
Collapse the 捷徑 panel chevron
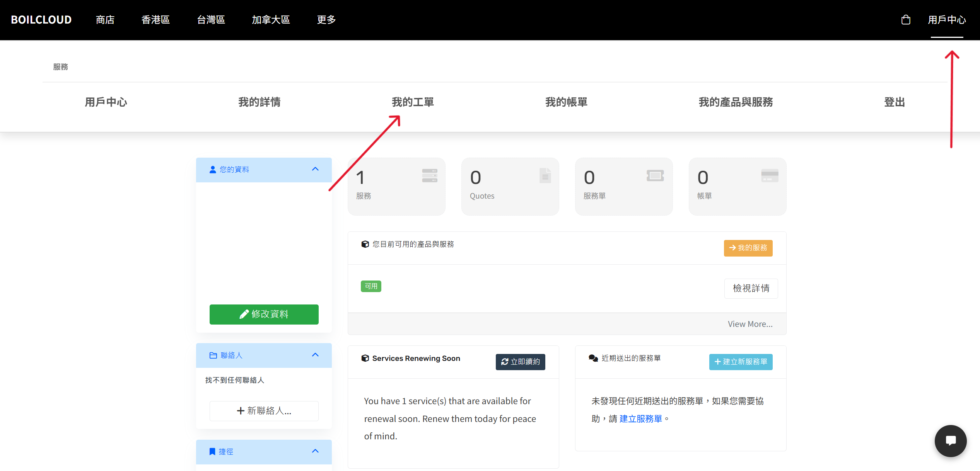tap(315, 451)
